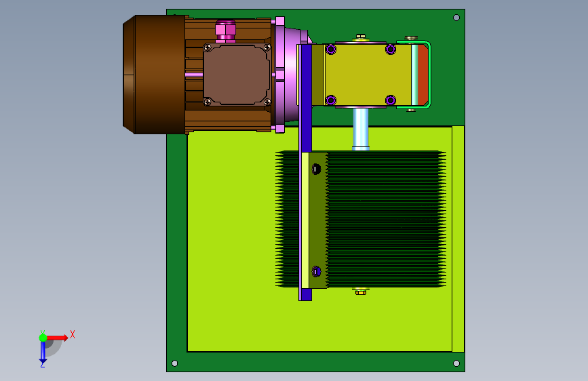Select the orange-red gearbox end cap
588x381 pixels.
tap(423, 75)
